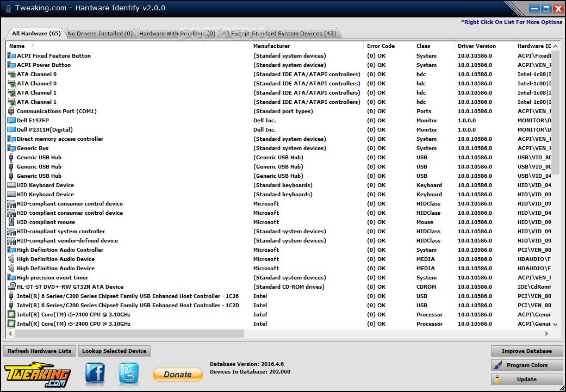Viewport: 566px width, 392px height.
Task: Click the HID-compliant system controller icon
Action: [11, 232]
